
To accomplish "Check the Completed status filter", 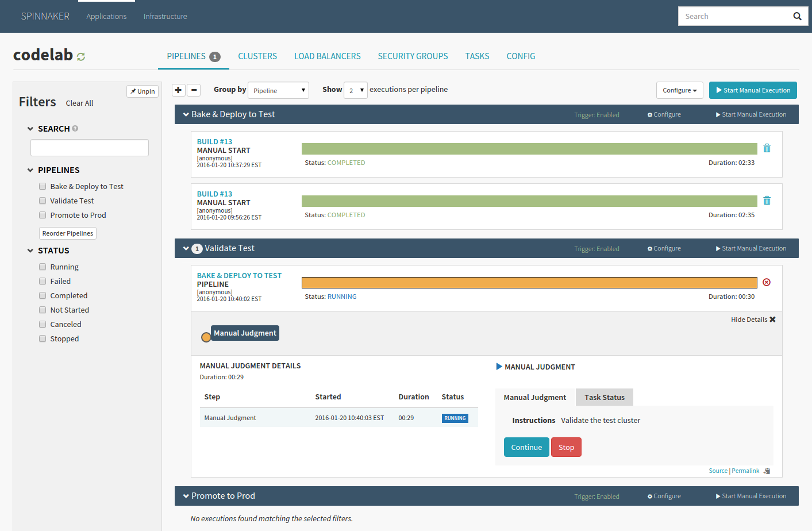I will [43, 295].
